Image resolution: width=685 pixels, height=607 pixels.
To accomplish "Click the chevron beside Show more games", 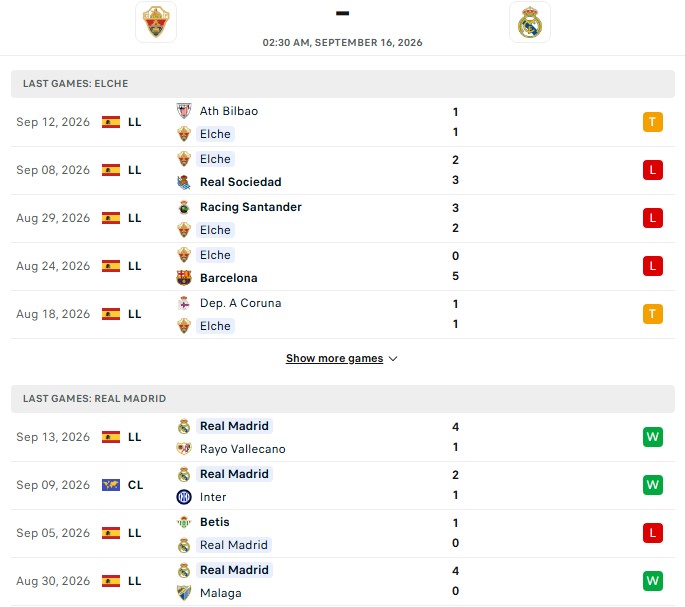I will [x=393, y=359].
